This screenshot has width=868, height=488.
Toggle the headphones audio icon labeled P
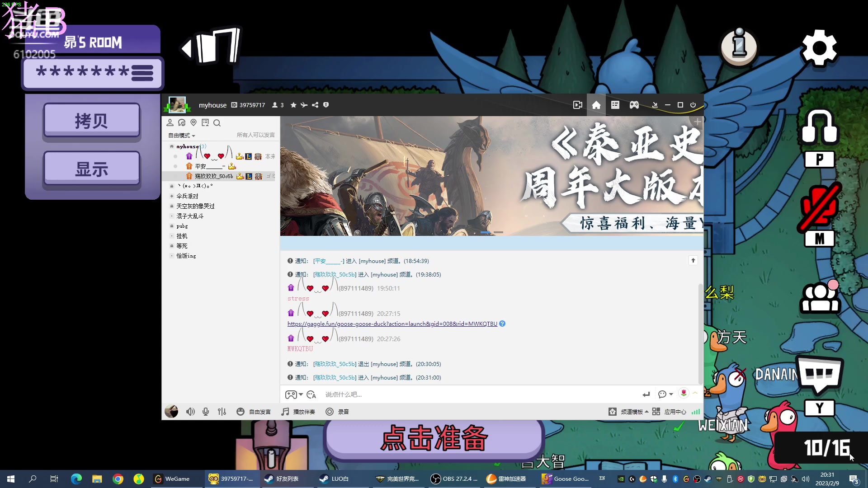click(820, 127)
